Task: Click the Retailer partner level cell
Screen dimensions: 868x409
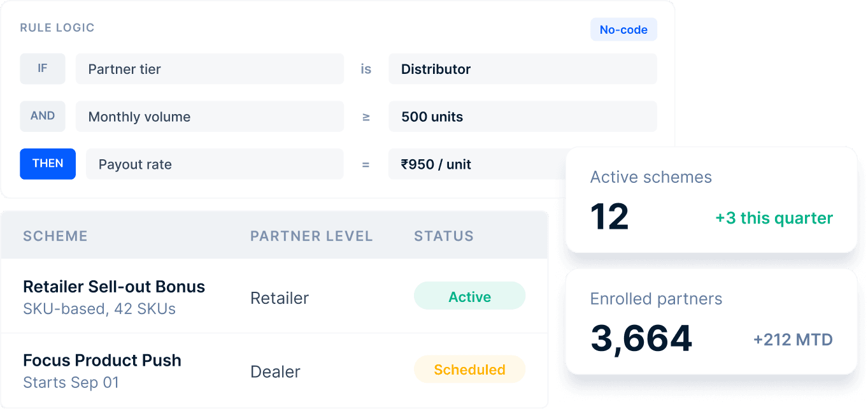Action: click(x=280, y=298)
